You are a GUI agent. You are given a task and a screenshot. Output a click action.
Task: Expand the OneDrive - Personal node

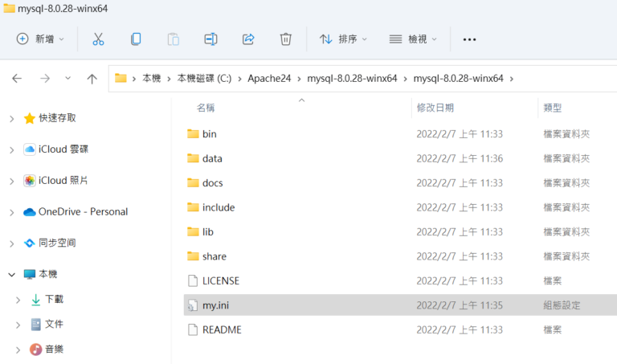(11, 212)
